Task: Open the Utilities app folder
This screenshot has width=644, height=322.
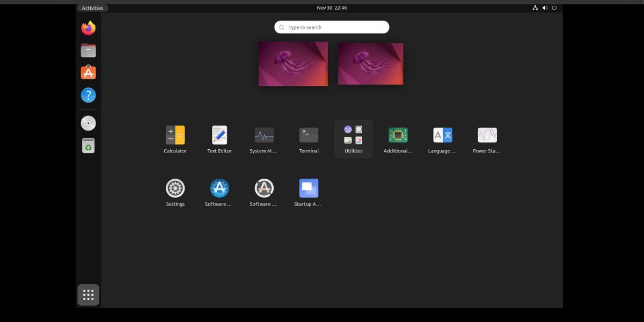Action: click(x=353, y=139)
